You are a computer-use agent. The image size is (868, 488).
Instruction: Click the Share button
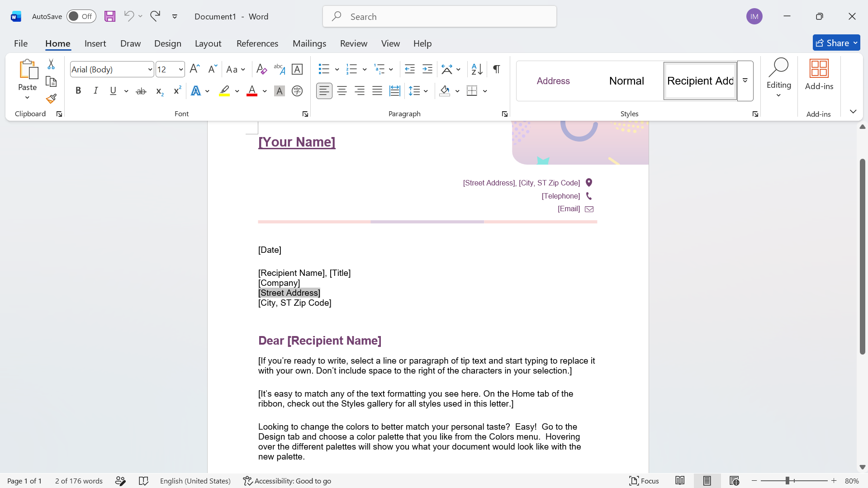point(836,43)
